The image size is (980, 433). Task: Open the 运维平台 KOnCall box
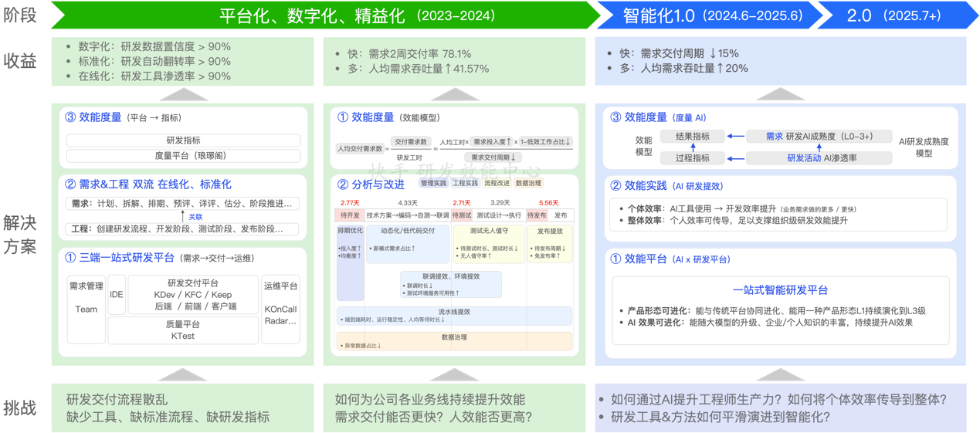[x=280, y=308]
